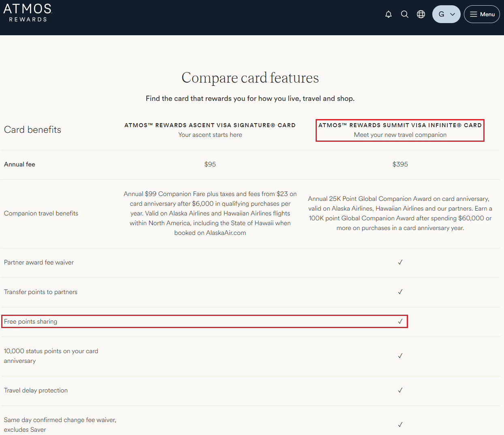The height and width of the screenshot is (435, 504).
Task: Click the Summit 25K Global Companion Award description
Action: (x=400, y=213)
